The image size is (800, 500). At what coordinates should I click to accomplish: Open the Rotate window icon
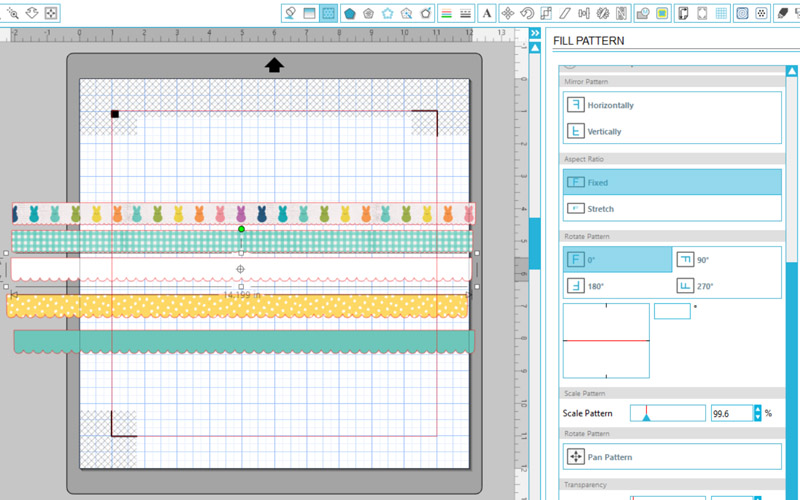click(x=527, y=13)
